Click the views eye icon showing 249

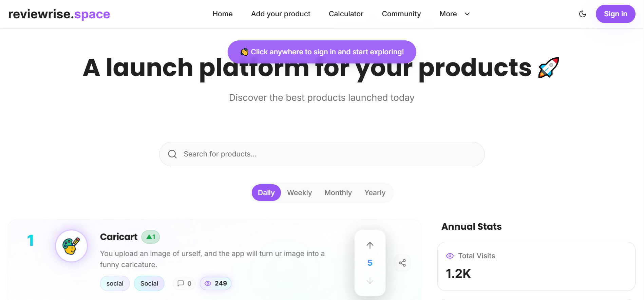pyautogui.click(x=207, y=283)
